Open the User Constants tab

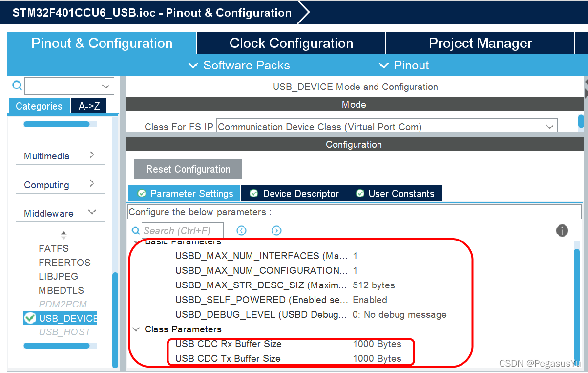click(x=395, y=194)
